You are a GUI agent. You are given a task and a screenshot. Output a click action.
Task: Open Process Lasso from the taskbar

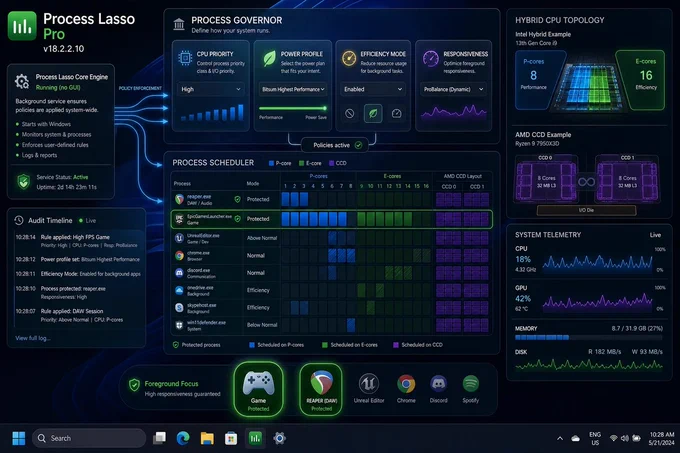pos(255,438)
